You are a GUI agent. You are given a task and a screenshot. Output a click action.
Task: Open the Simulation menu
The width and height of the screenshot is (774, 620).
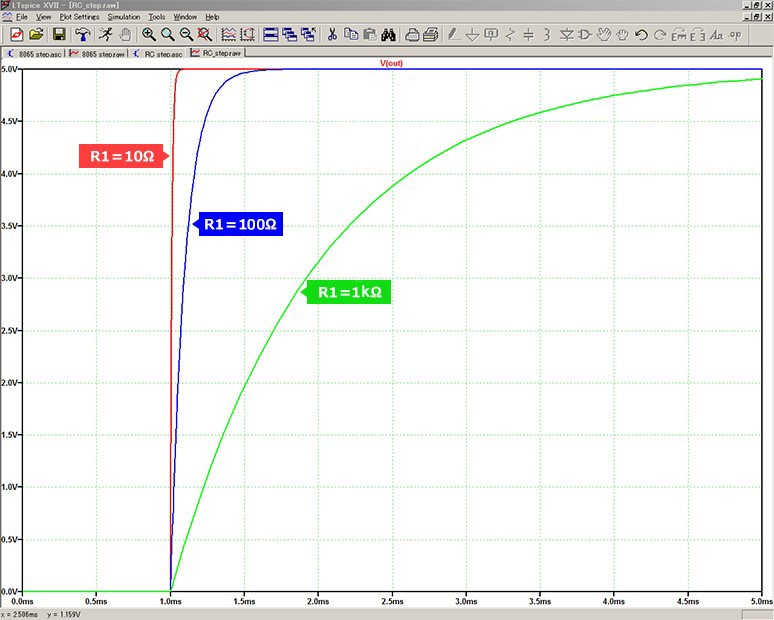click(x=124, y=17)
